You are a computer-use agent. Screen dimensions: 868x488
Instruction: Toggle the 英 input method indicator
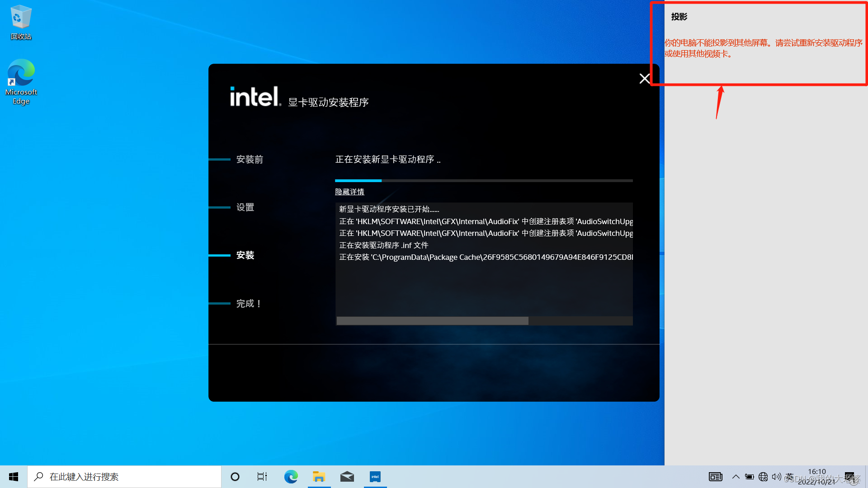click(x=789, y=477)
